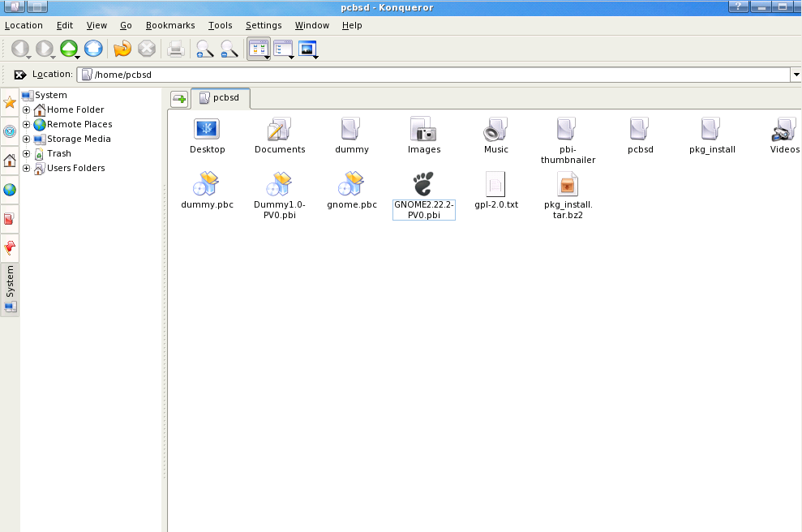Click the Stop loading toolbar icon
This screenshot has height=532, width=802.
coord(147,49)
